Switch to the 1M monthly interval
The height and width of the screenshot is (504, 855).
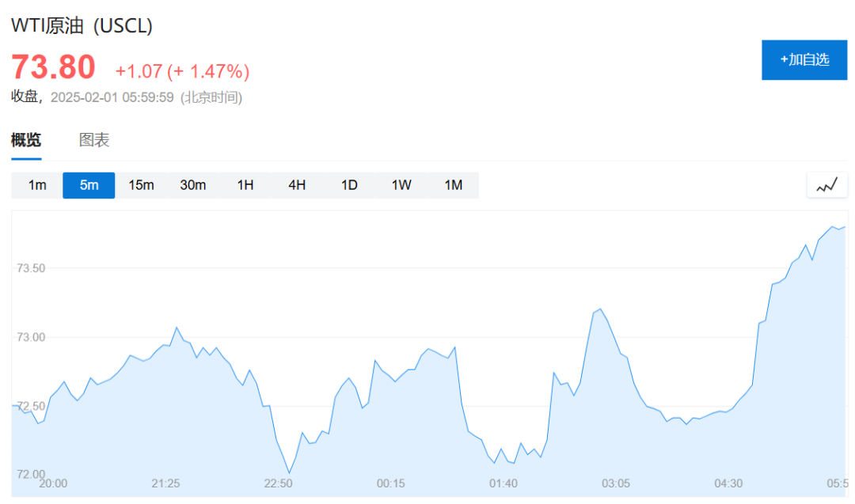(x=453, y=185)
